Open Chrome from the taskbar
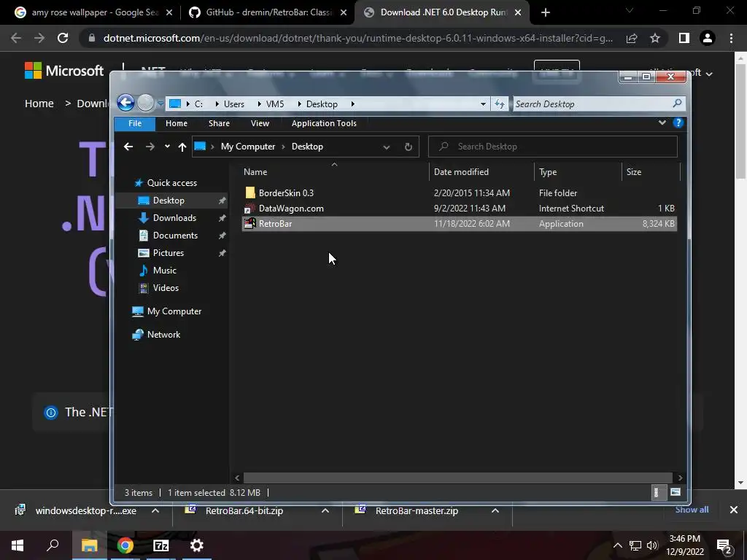747x560 pixels. 125,545
